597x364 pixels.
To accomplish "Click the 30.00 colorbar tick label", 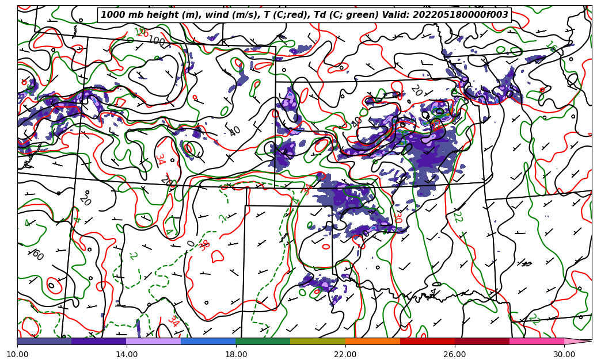I will point(564,354).
